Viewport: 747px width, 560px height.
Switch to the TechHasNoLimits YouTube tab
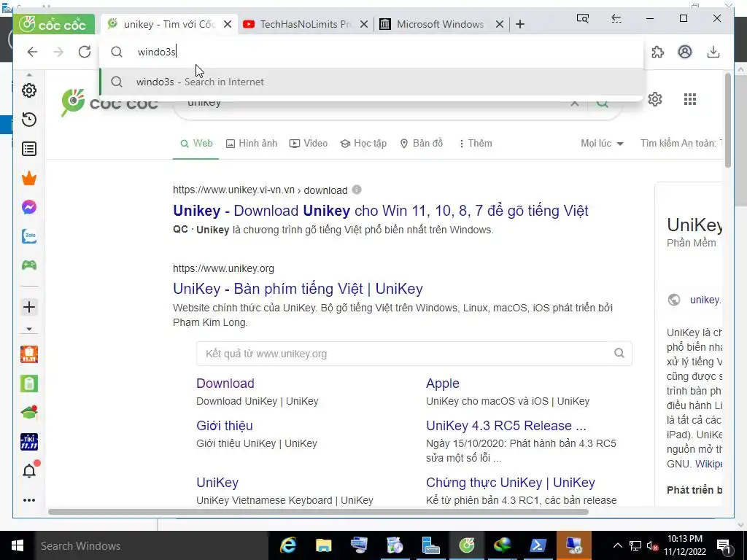pyautogui.click(x=305, y=24)
